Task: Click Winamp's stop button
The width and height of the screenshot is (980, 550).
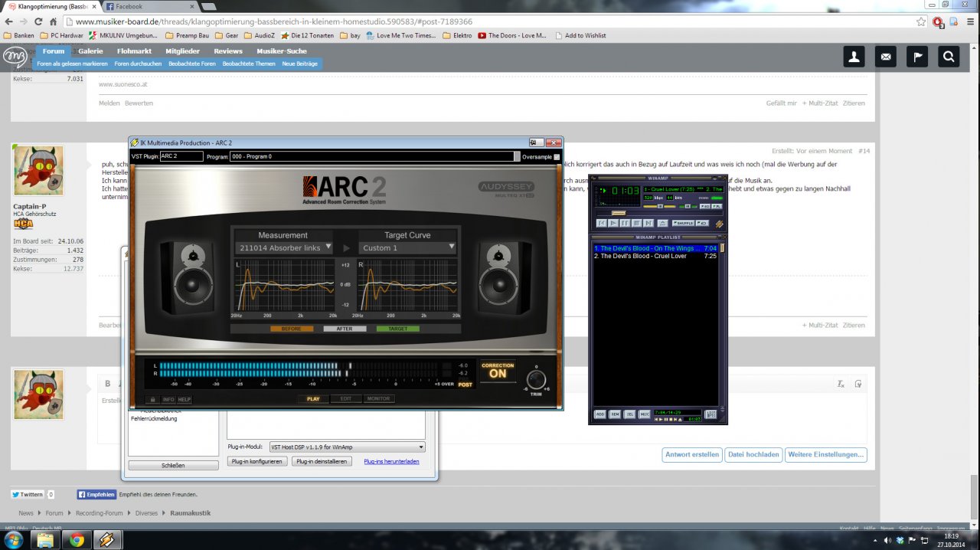Action: 637,223
